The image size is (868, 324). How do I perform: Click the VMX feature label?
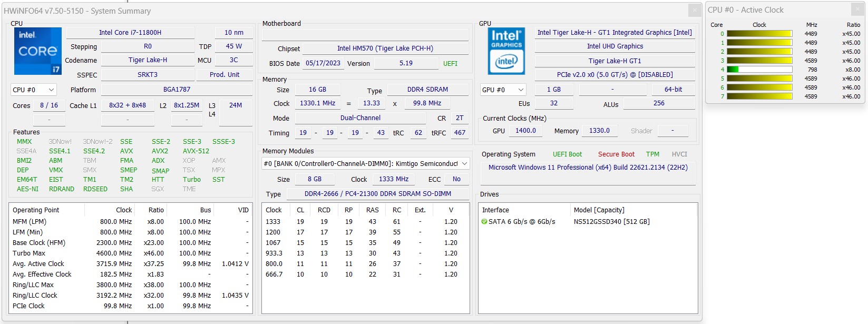point(56,170)
